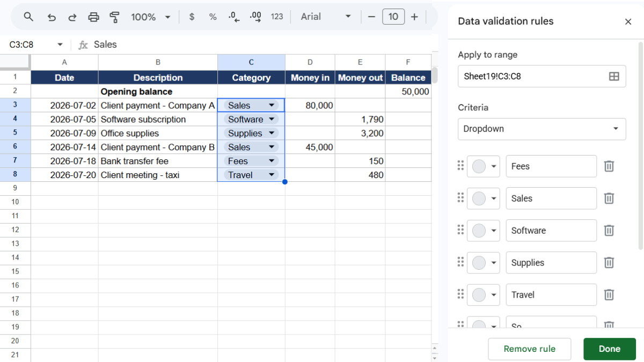Open the Arial font dropdown
Viewport: 644px width, 362px height.
pos(326,17)
